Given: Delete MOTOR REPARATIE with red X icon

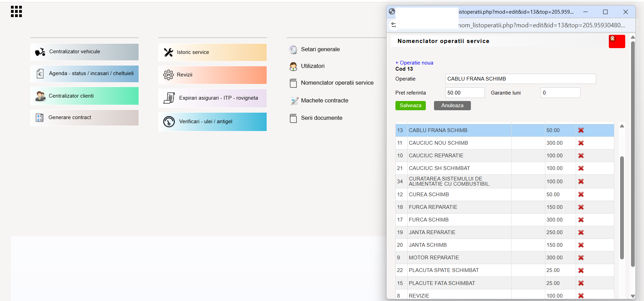Looking at the screenshot, I should click(581, 258).
